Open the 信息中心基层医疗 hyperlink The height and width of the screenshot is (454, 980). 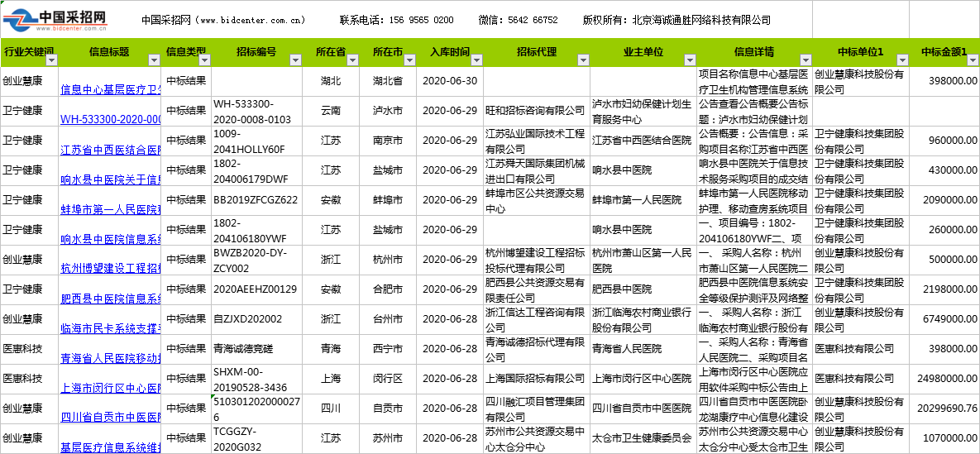click(110, 89)
